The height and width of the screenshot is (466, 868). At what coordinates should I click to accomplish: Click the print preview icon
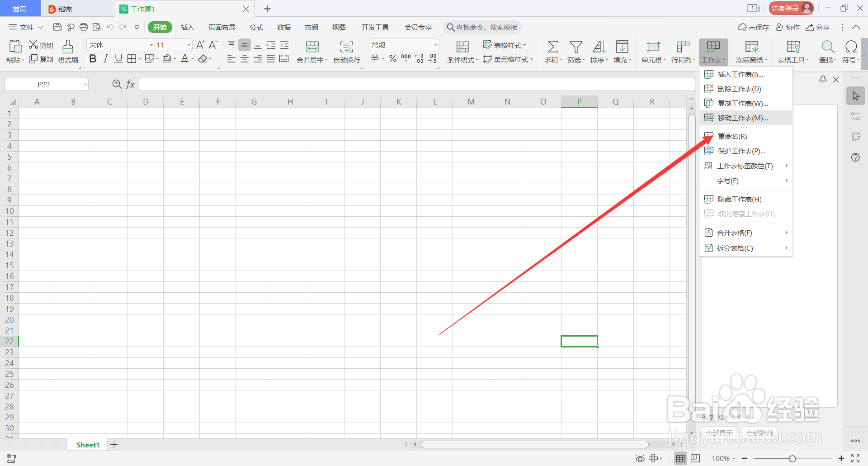click(x=97, y=27)
